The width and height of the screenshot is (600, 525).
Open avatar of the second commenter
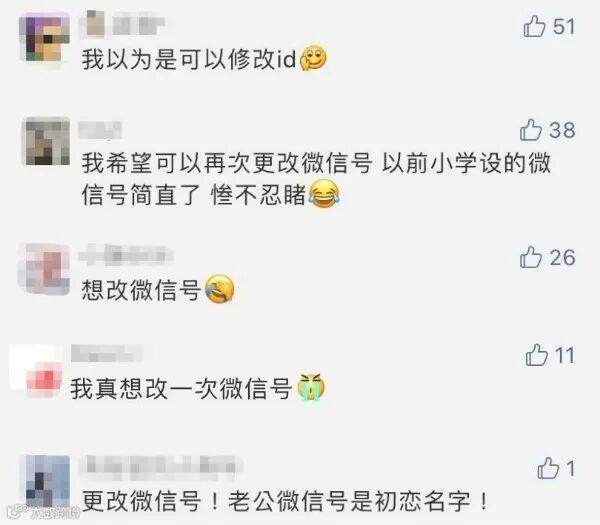(x=47, y=141)
